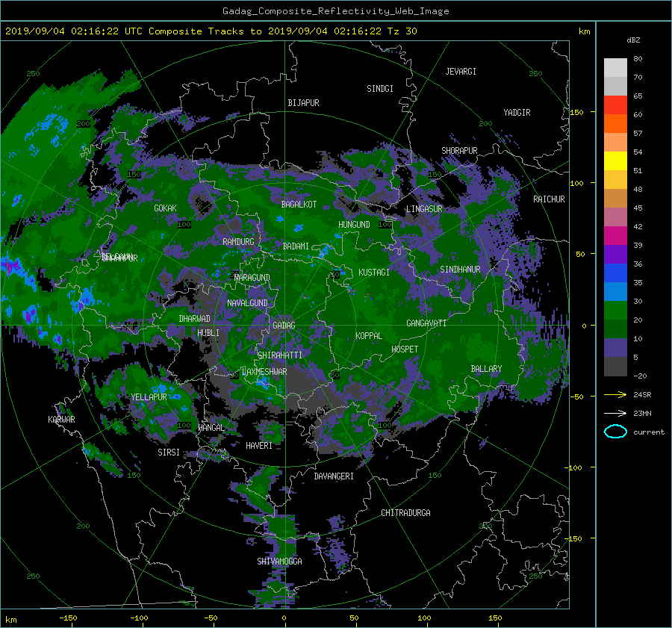Pick the red swatch in the dBZ scale
672x628 pixels.
615,105
